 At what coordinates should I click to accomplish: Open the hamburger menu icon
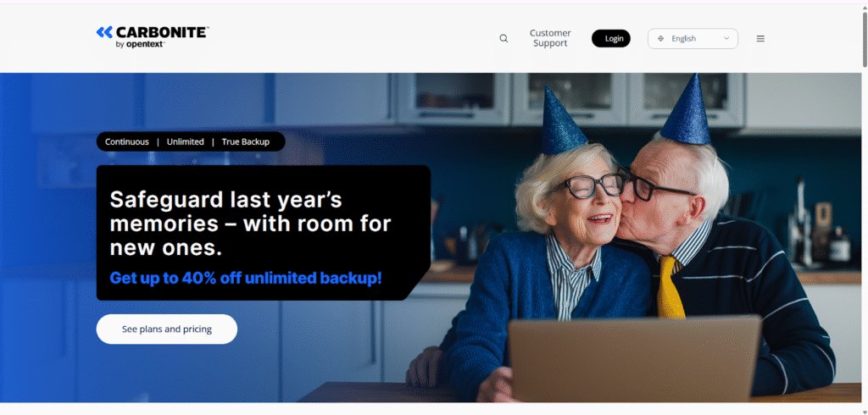click(760, 39)
